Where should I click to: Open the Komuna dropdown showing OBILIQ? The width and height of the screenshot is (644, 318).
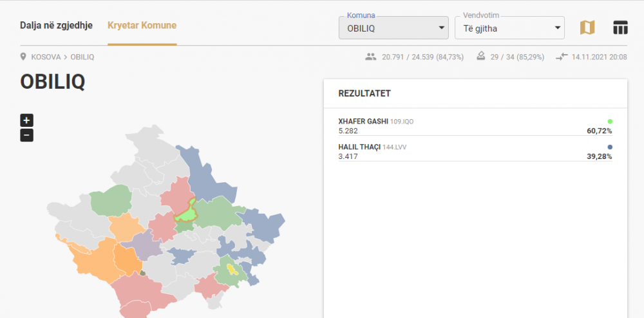click(393, 28)
